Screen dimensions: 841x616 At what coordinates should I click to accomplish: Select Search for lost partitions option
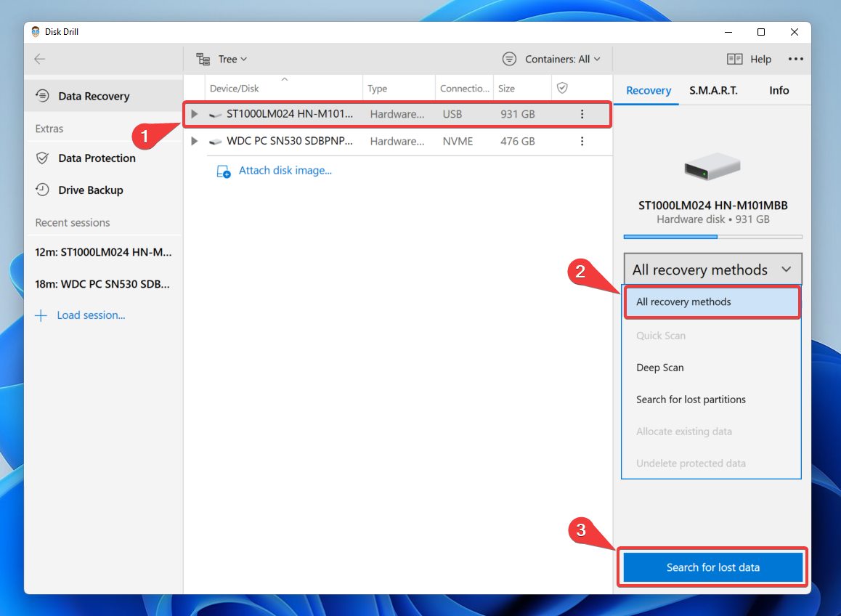pyautogui.click(x=691, y=400)
